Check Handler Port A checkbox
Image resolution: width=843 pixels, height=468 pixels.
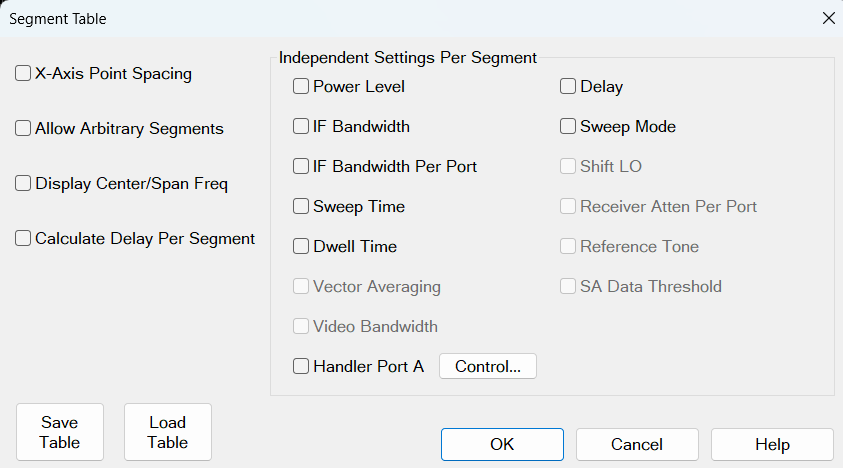click(x=301, y=367)
